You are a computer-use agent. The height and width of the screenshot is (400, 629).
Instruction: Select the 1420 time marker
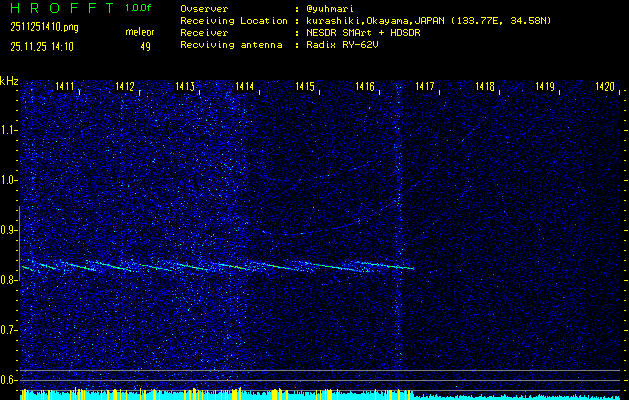tap(604, 88)
